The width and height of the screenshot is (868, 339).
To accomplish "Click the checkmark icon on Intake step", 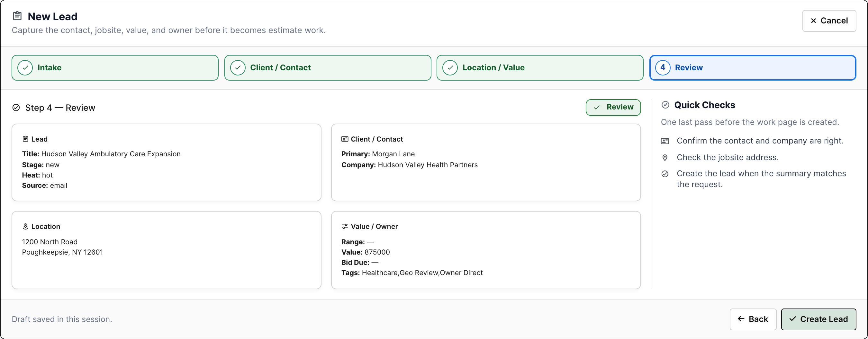I will point(25,68).
